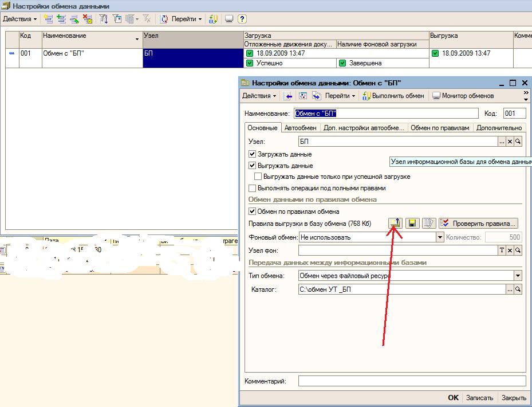
Task: Toggle the Загружать данные checkbox
Action: point(252,154)
